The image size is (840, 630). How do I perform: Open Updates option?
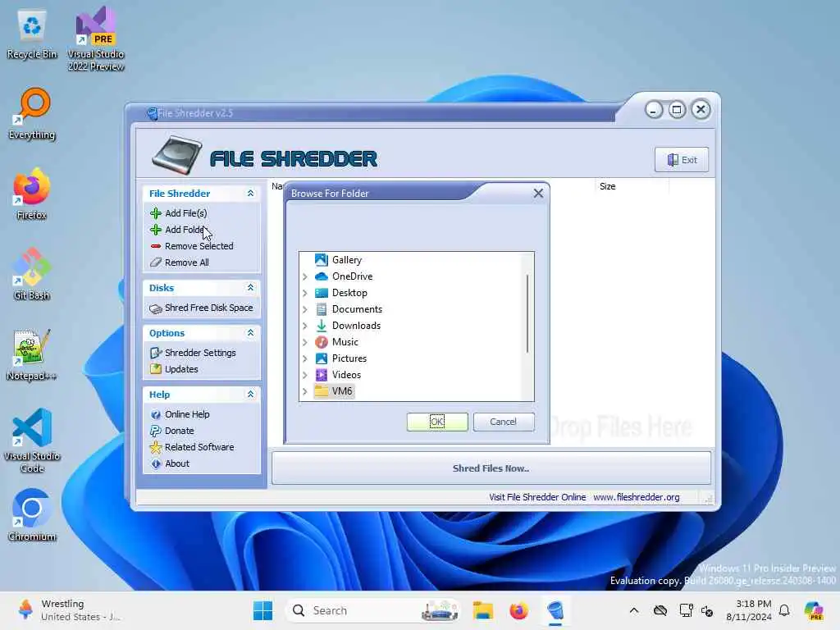tap(181, 369)
